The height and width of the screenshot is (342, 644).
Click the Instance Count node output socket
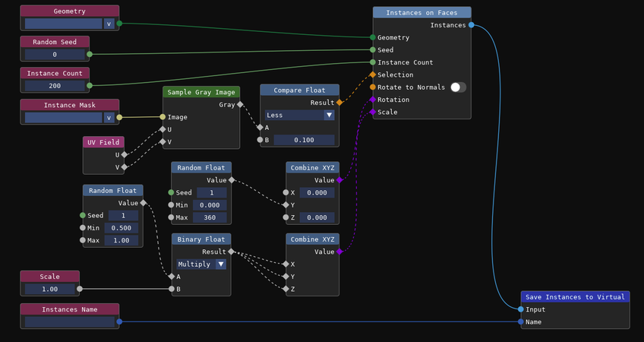tap(90, 85)
